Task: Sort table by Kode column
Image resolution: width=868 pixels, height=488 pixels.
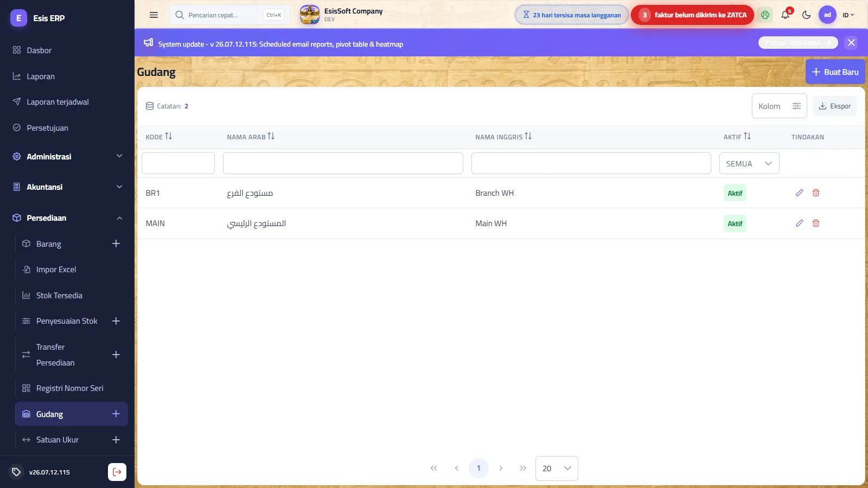Action: [168, 136]
